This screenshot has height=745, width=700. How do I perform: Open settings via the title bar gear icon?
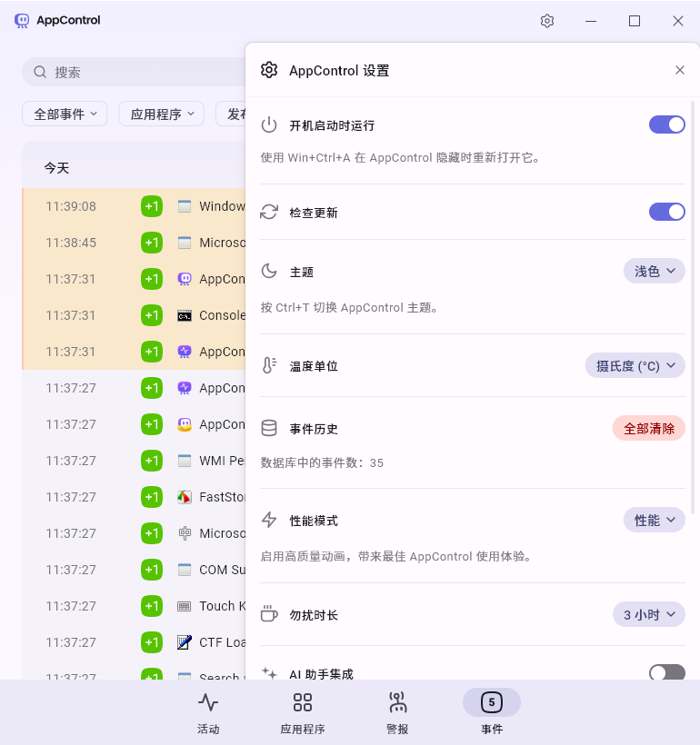547,21
